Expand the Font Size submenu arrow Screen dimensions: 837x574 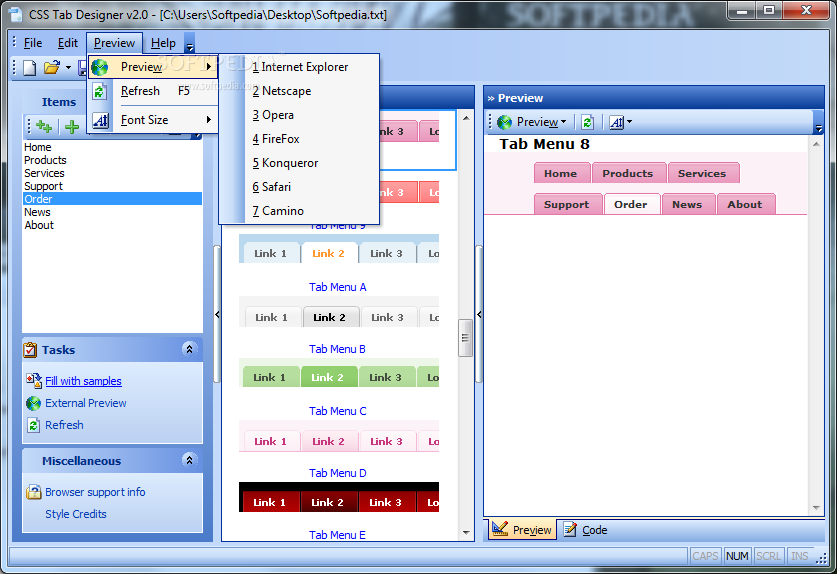[209, 120]
